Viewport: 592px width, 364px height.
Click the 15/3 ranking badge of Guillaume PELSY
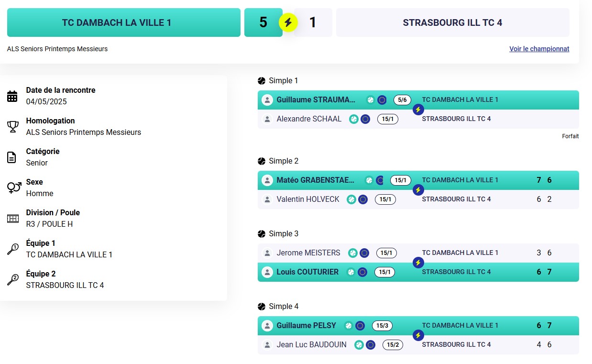383,326
